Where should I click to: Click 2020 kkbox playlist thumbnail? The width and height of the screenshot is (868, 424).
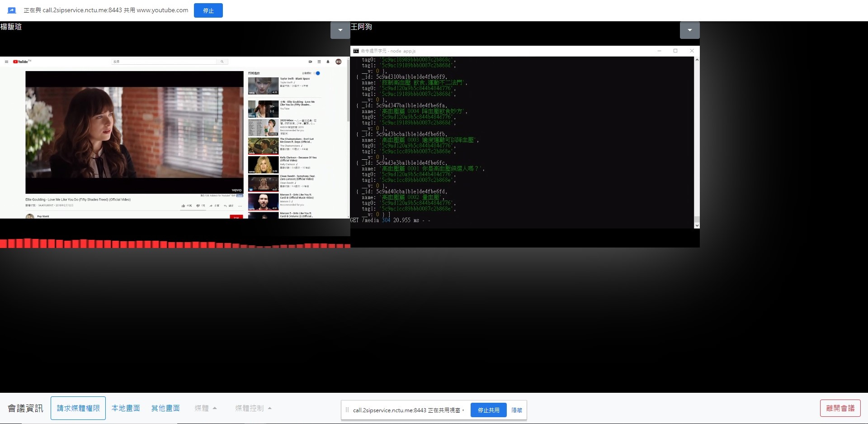[263, 128]
